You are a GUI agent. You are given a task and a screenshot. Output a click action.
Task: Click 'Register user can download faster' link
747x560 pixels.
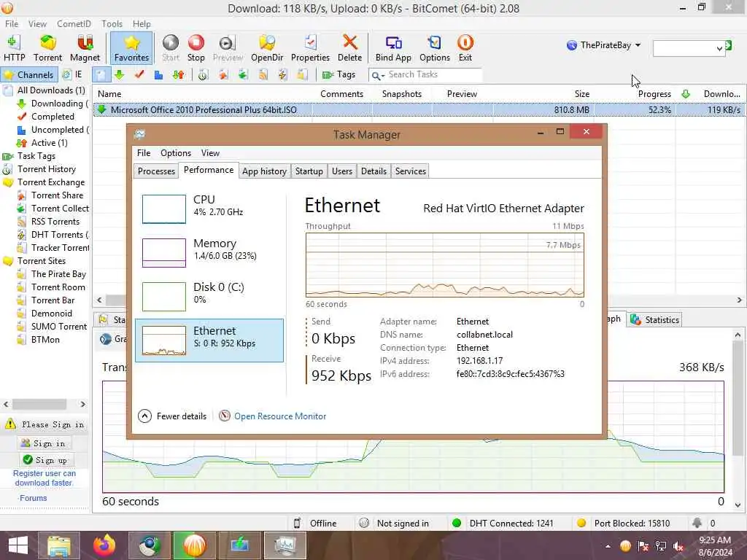44,478
